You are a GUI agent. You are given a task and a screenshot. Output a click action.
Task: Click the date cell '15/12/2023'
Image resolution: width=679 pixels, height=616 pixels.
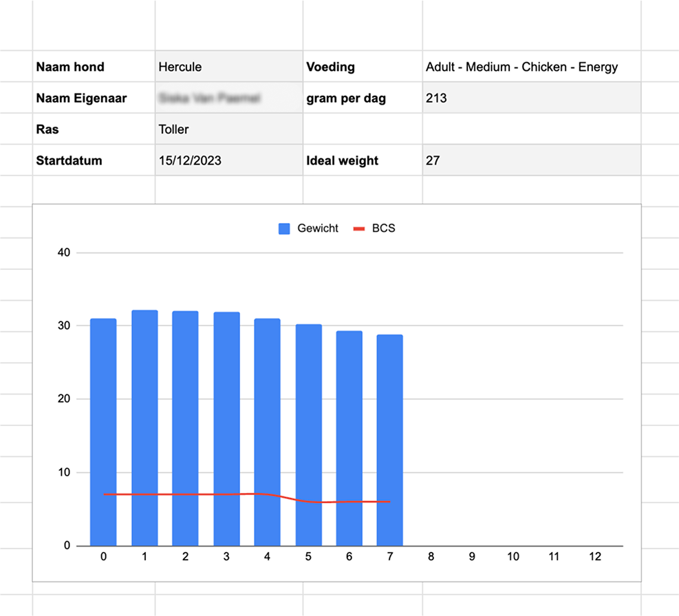coord(229,160)
